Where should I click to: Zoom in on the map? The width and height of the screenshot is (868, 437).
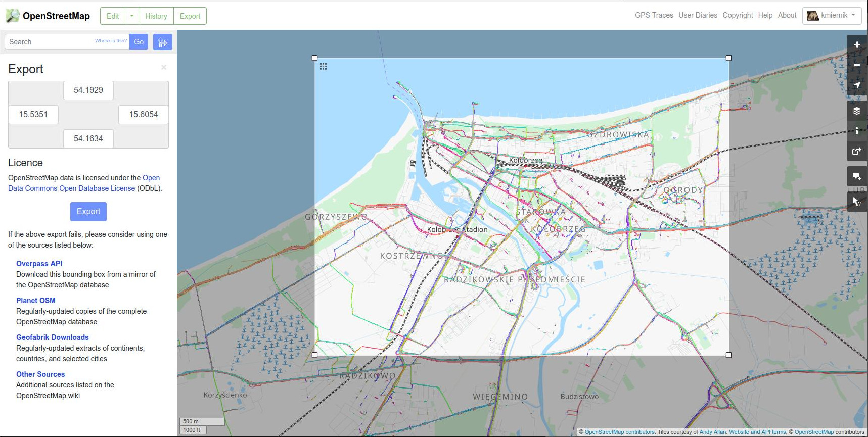click(x=857, y=45)
